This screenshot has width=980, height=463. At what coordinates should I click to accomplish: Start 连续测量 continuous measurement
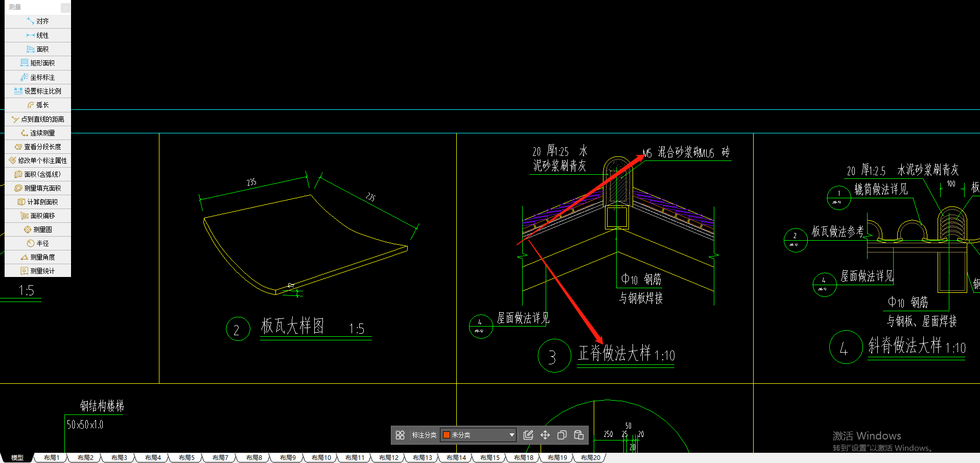tap(38, 133)
